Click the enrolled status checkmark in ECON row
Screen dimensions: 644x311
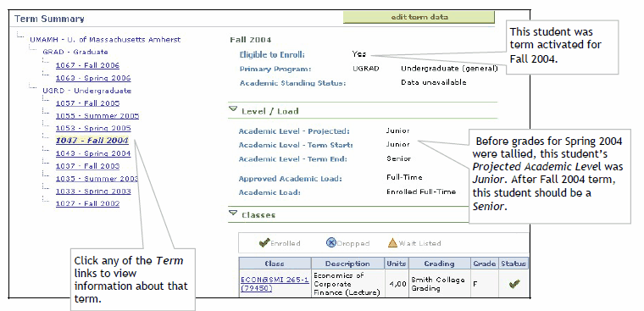point(514,284)
